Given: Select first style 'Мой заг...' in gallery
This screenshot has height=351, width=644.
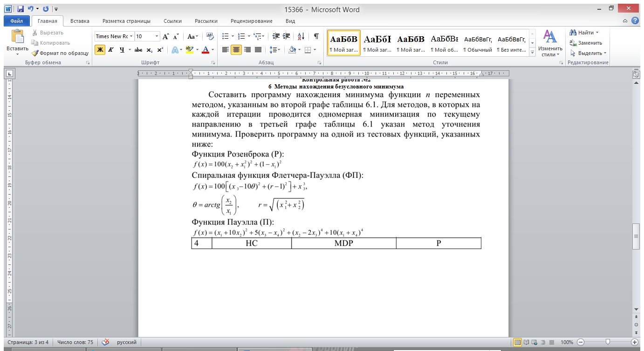Looking at the screenshot, I should click(344, 43).
